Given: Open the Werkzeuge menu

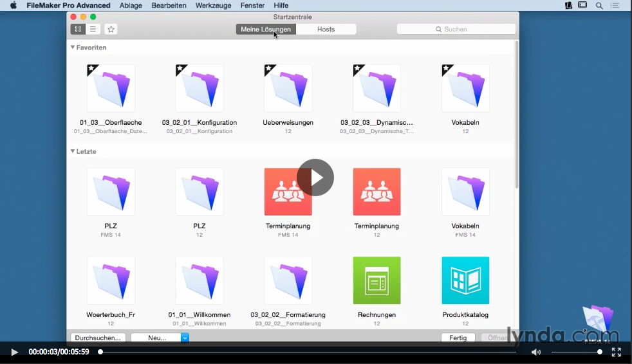Looking at the screenshot, I should coord(213,5).
